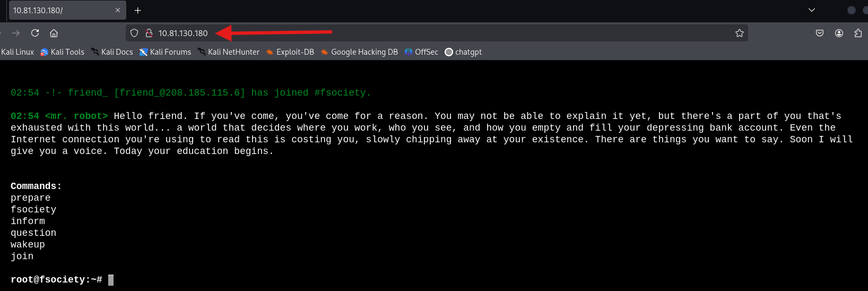Click the address bar URL field
The image size is (868, 291).
tap(424, 33)
